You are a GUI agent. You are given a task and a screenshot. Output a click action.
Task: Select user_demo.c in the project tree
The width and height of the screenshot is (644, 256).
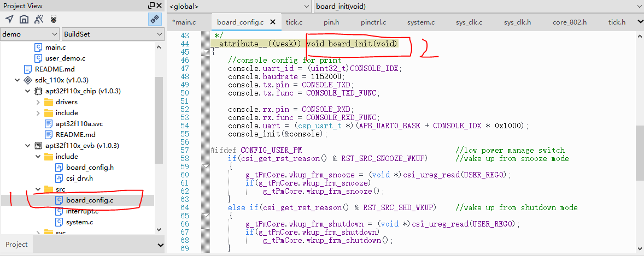pyautogui.click(x=65, y=58)
